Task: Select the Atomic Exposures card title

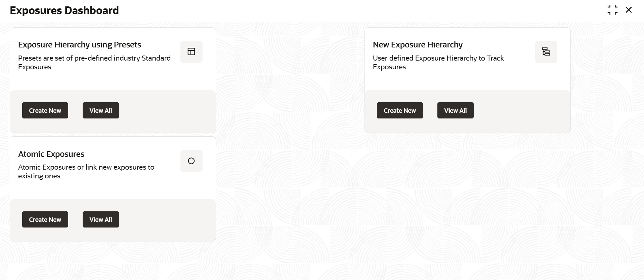Action: click(x=51, y=154)
